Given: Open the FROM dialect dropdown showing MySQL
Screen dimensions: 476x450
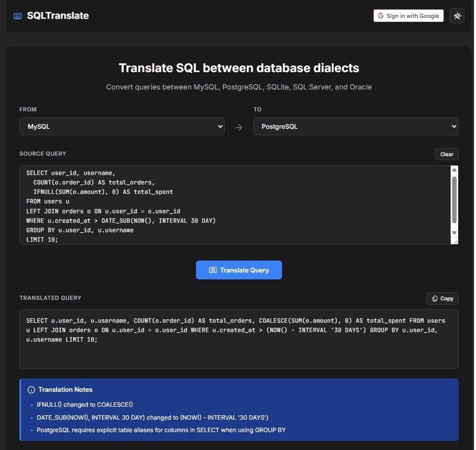Looking at the screenshot, I should [122, 126].
